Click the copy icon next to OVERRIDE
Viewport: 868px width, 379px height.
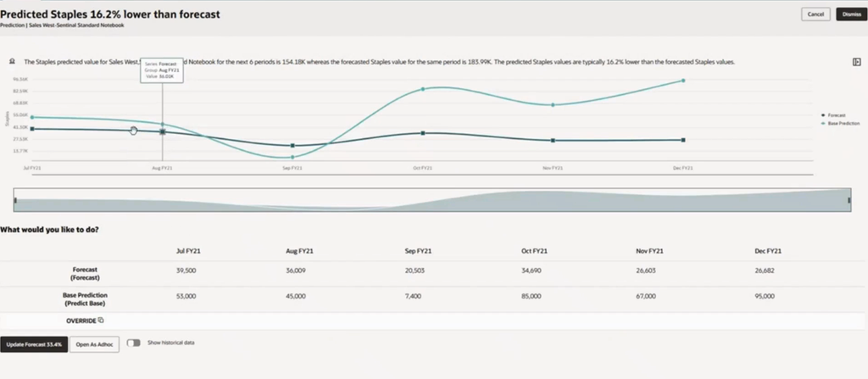pos(101,320)
